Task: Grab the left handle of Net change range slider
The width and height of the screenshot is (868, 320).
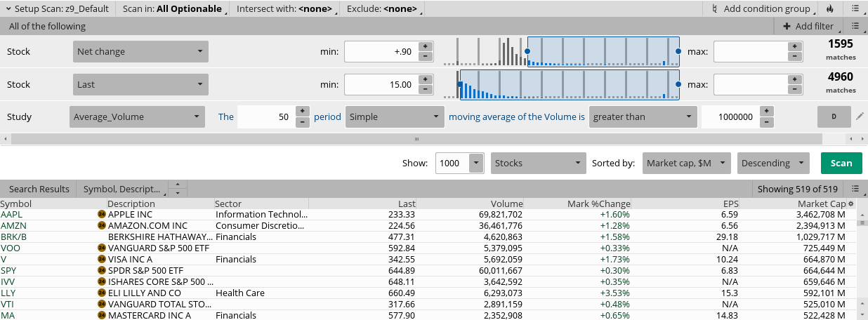Action: (528, 52)
